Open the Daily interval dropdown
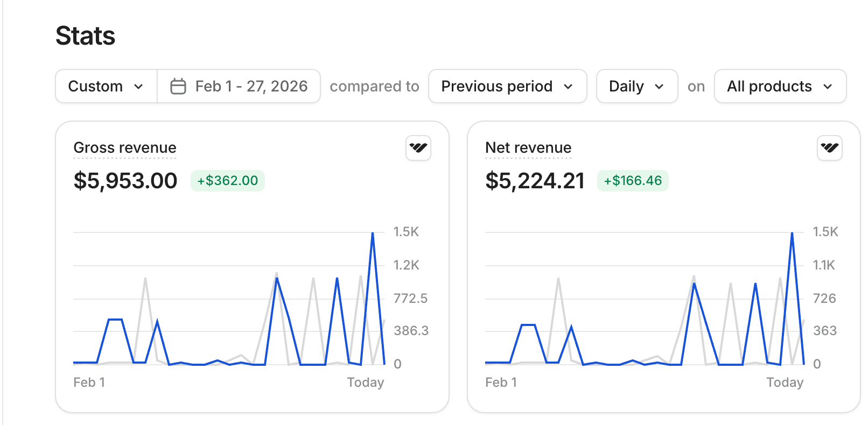The height and width of the screenshot is (425, 868). pyautogui.click(x=636, y=86)
